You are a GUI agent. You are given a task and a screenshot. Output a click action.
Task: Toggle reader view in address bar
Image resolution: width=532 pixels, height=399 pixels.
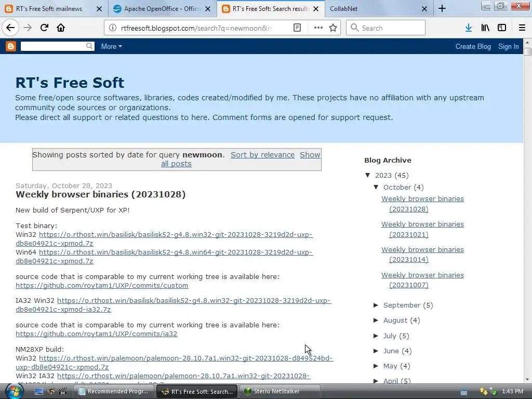297,28
